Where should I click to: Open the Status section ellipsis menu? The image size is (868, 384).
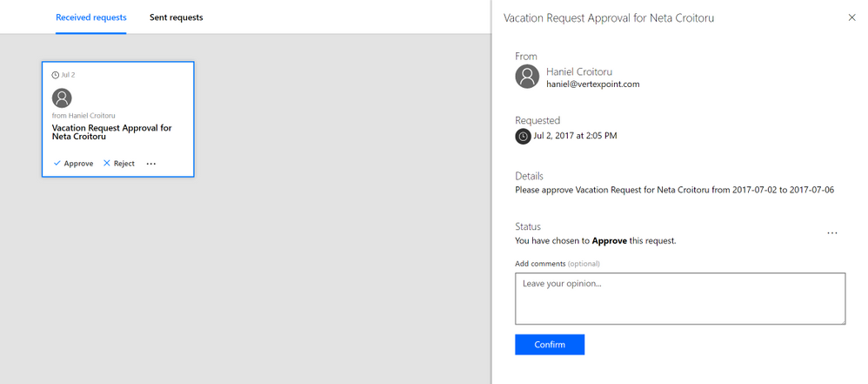[x=832, y=233]
